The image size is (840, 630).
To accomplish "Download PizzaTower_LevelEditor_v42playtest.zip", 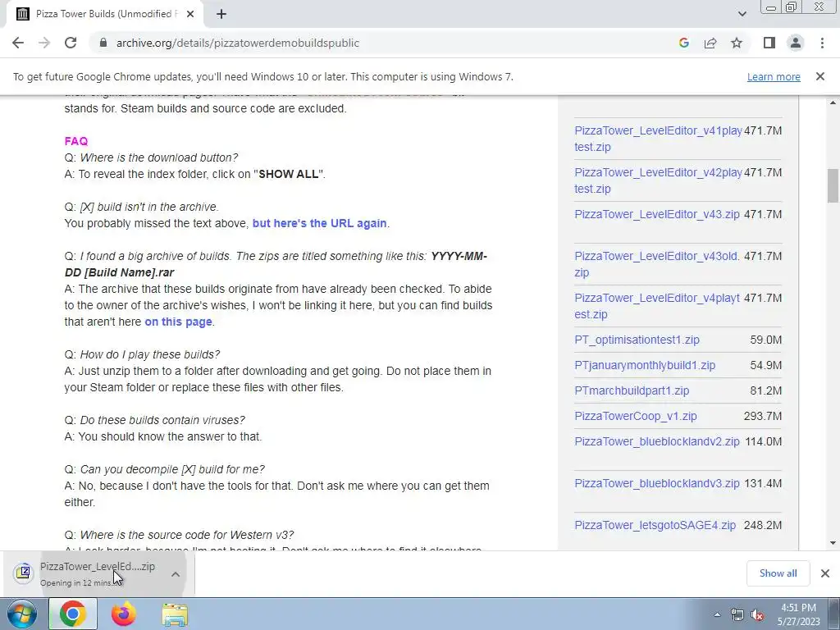I will click(x=659, y=180).
